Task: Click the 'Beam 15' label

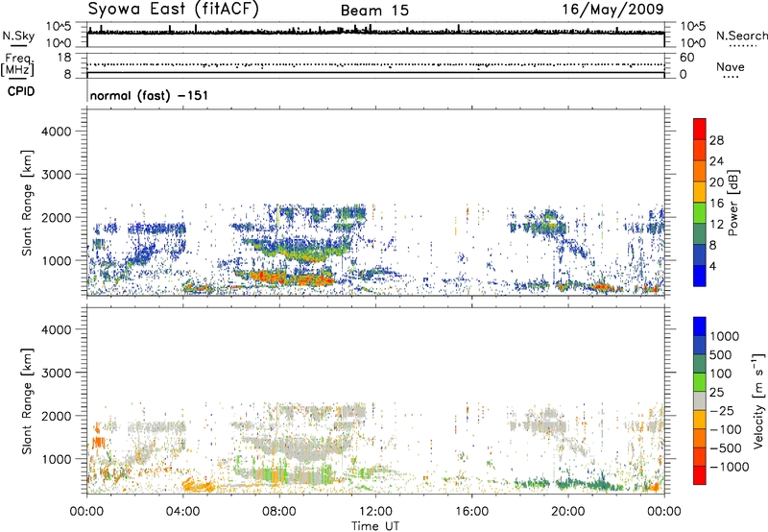Action: [x=374, y=11]
